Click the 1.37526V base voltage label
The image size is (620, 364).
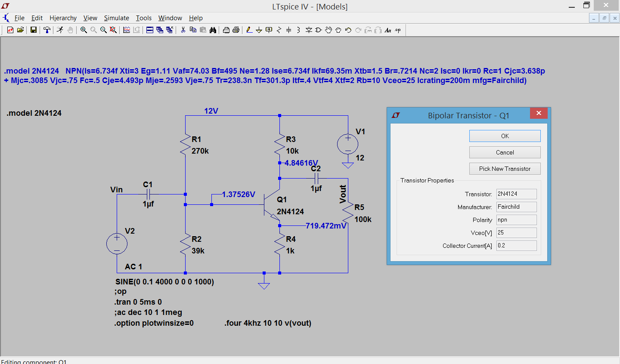pos(239,194)
